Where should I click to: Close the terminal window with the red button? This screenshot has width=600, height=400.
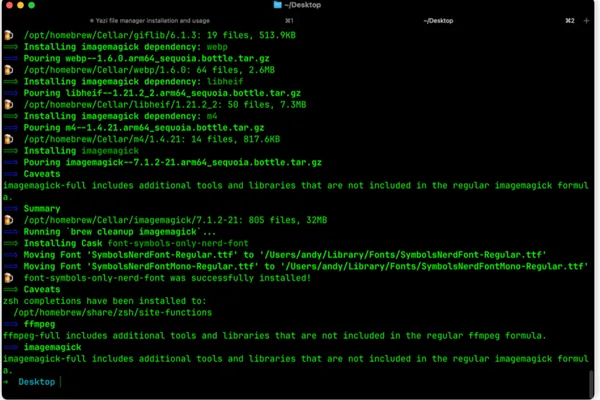pyautogui.click(x=10, y=5)
